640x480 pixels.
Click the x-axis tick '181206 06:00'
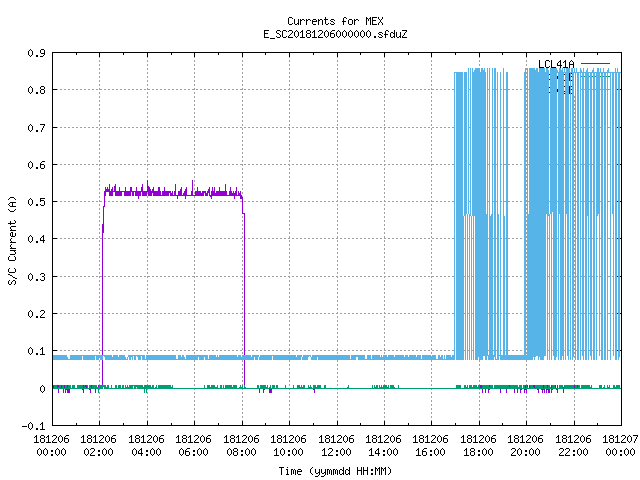pos(193,446)
